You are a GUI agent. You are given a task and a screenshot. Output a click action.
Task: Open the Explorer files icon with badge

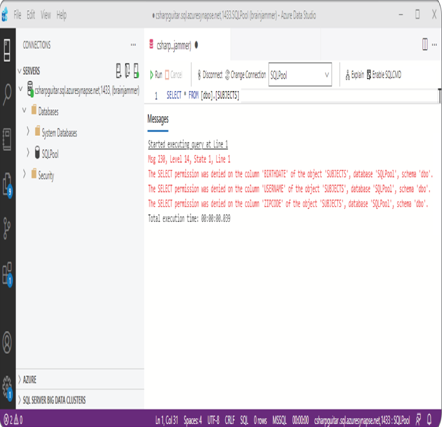[x=7, y=185]
